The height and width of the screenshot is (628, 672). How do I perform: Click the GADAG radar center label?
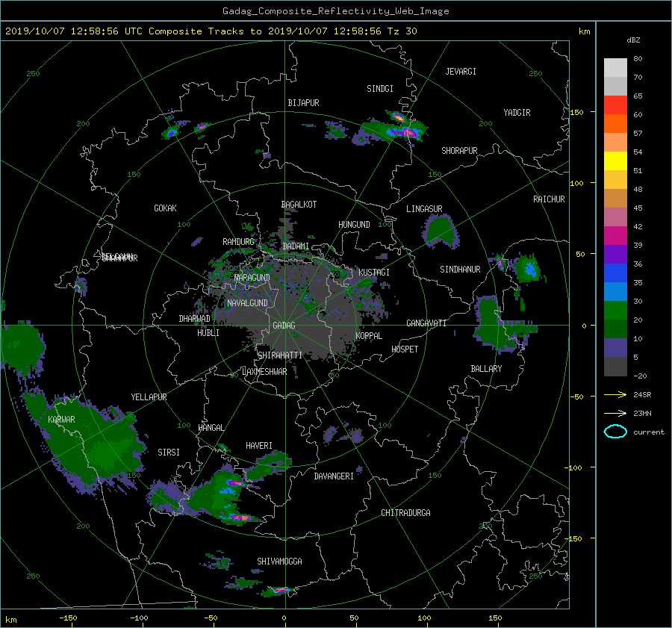[x=284, y=326]
